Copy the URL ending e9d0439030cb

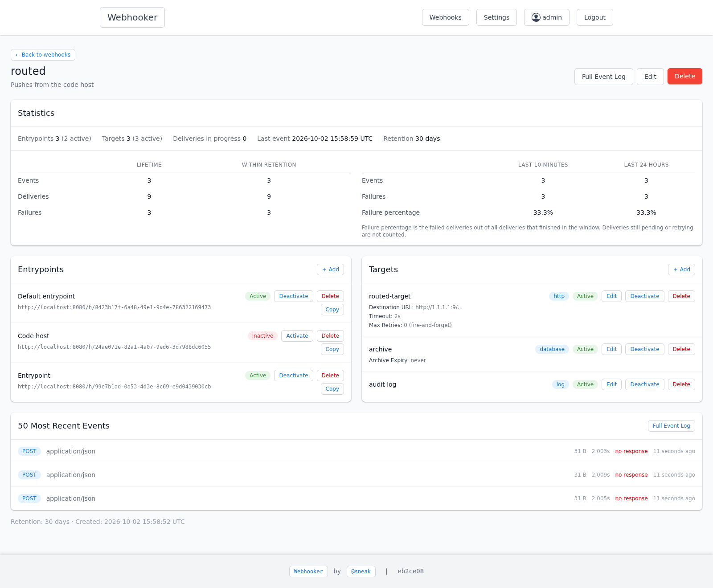click(332, 389)
